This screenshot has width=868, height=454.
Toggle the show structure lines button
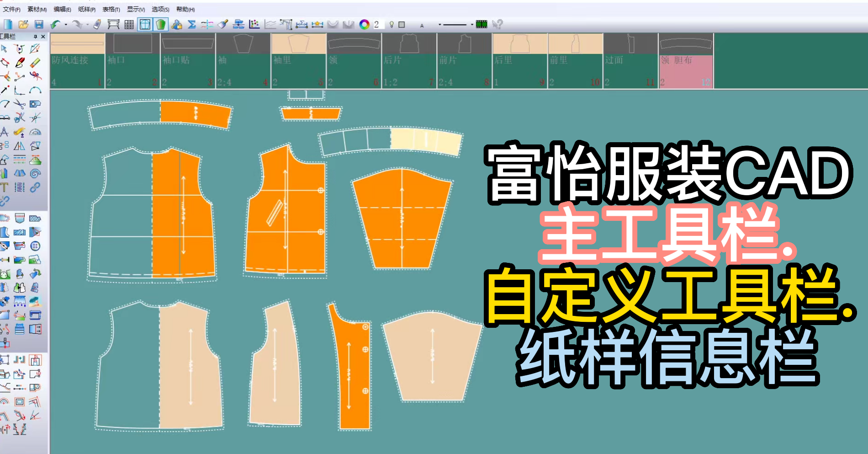145,24
